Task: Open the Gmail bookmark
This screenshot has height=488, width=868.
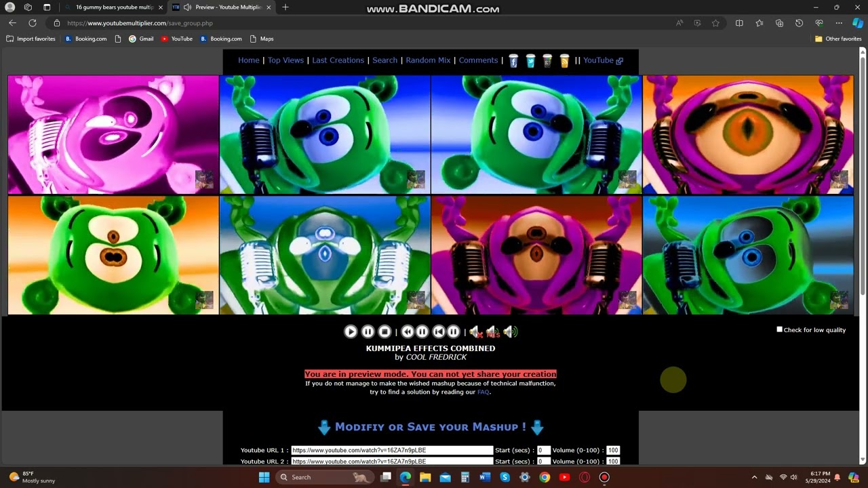Action: point(141,39)
